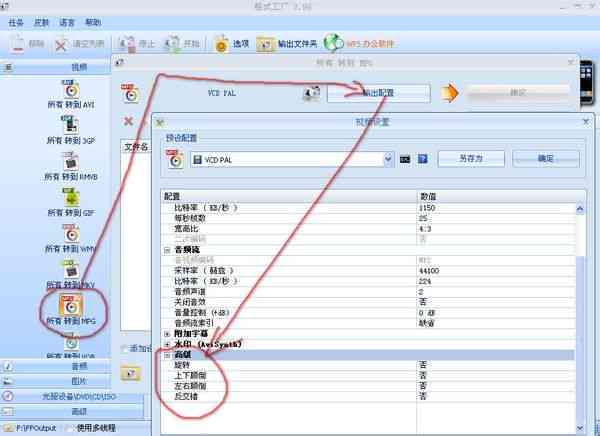Click the 另存为 button
The width and height of the screenshot is (600, 436).
coord(471,158)
